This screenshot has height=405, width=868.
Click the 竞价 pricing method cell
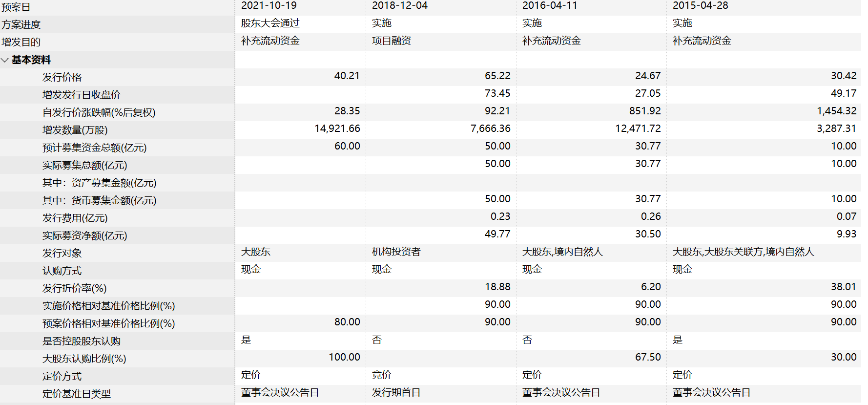click(382, 375)
